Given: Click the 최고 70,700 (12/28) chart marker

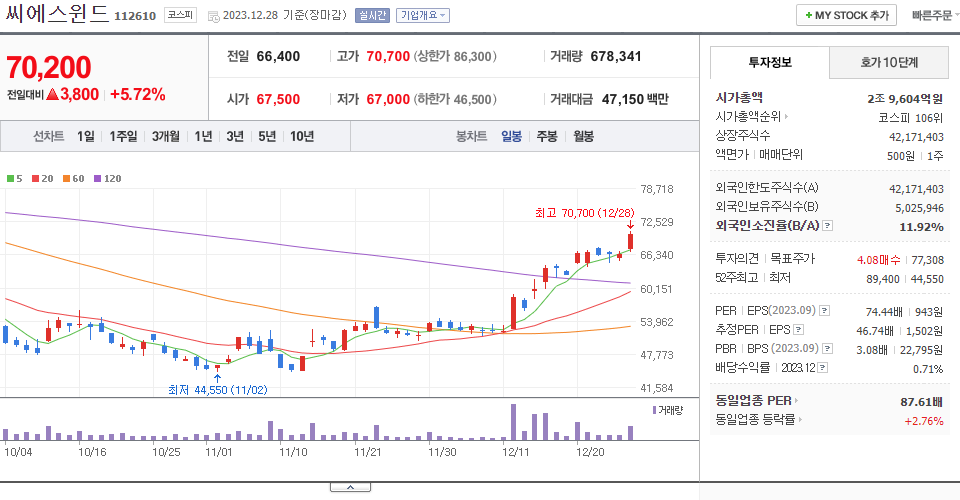Looking at the screenshot, I should click(x=584, y=213).
